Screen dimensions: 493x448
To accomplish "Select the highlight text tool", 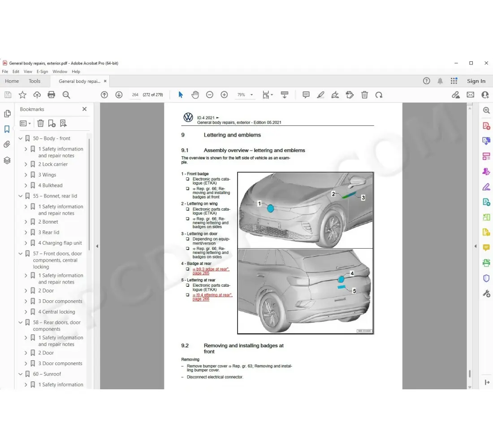I will coord(320,95).
